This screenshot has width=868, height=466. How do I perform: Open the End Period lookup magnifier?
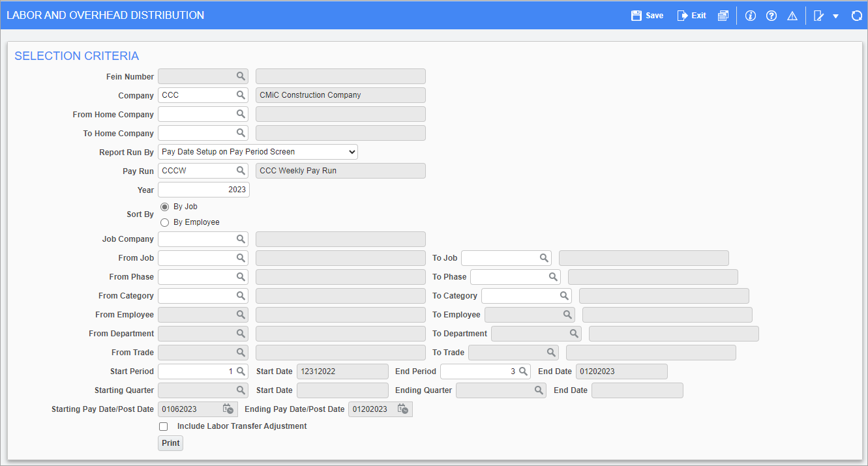point(523,371)
